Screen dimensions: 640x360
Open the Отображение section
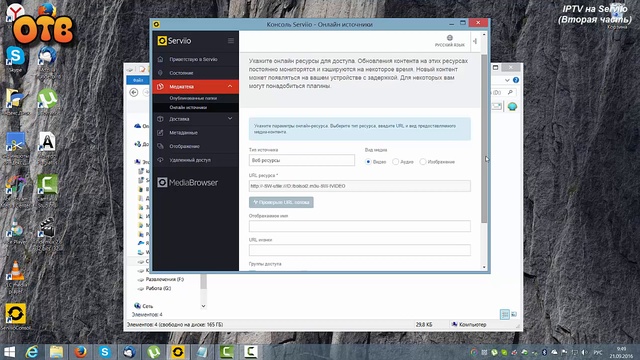pyautogui.click(x=184, y=146)
